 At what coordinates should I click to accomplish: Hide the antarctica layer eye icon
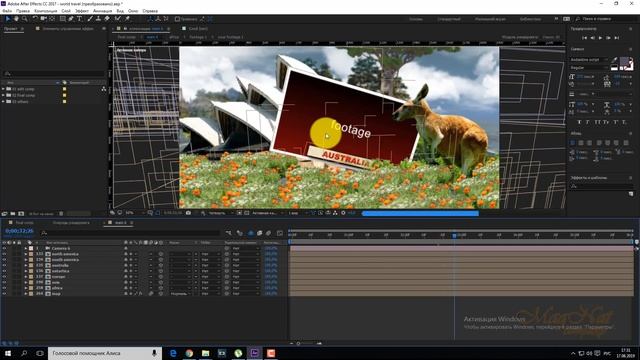pyautogui.click(x=4, y=271)
